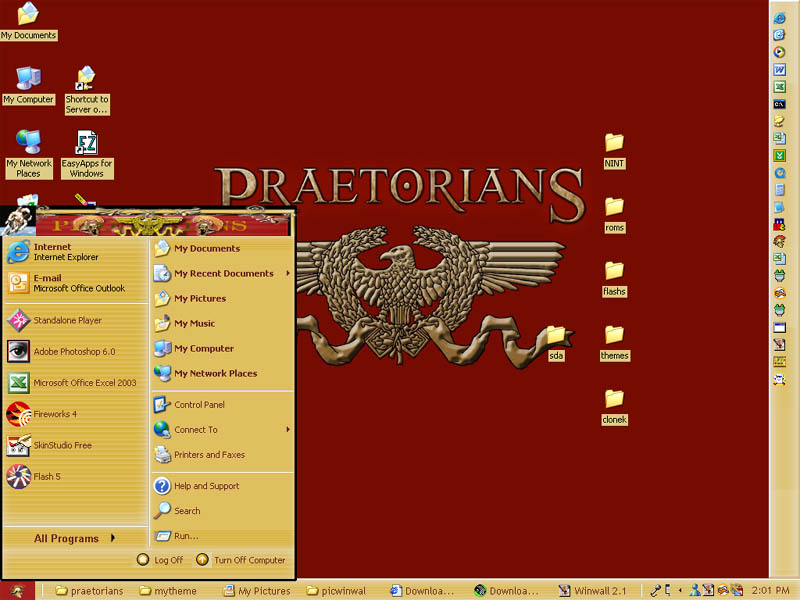Select the roms folder on the desktop
This screenshot has height=600, width=800.
(614, 215)
